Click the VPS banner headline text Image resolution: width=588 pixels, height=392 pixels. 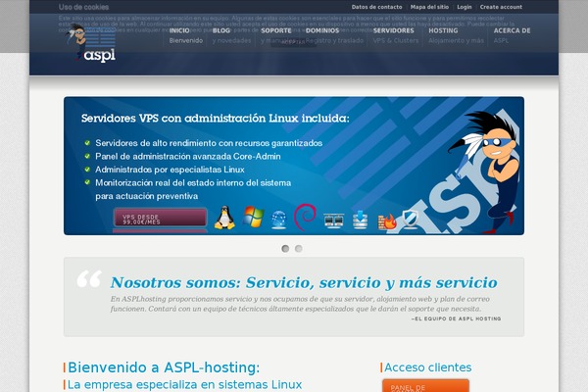pyautogui.click(x=216, y=119)
